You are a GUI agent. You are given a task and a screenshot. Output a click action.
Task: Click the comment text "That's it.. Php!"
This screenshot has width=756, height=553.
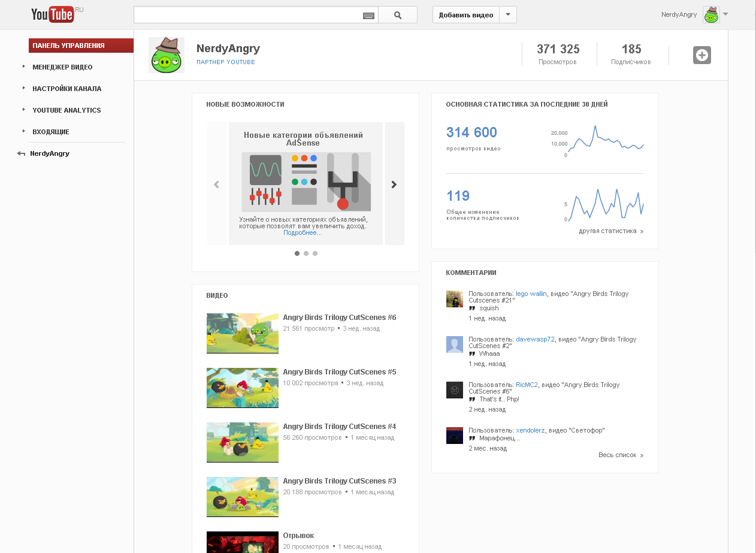[499, 399]
